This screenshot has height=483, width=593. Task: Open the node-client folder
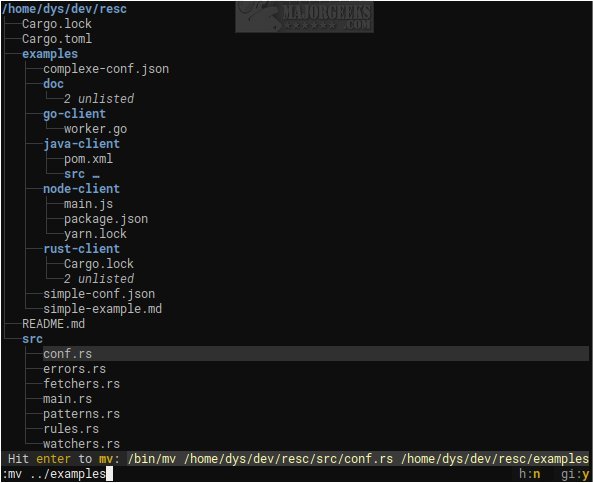81,189
